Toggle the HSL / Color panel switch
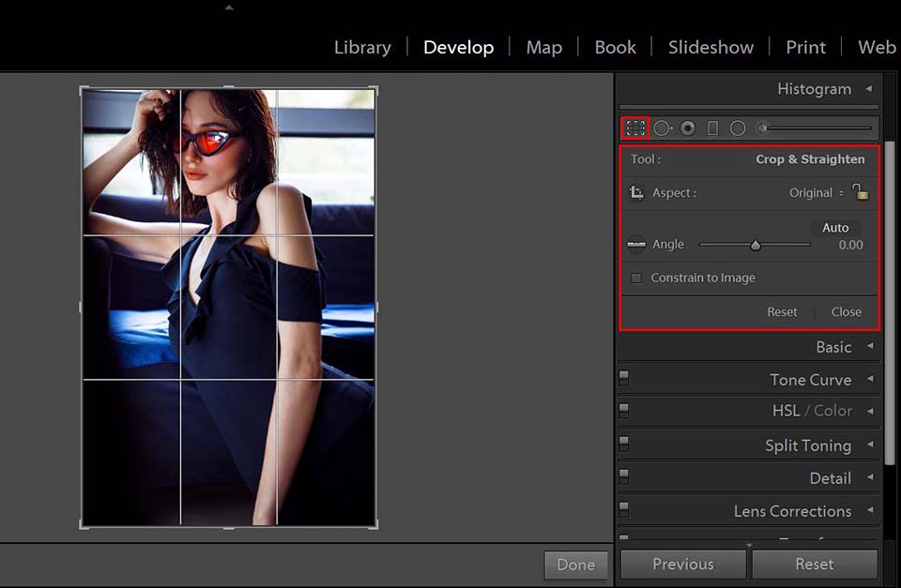Image resolution: width=901 pixels, height=588 pixels. [624, 411]
